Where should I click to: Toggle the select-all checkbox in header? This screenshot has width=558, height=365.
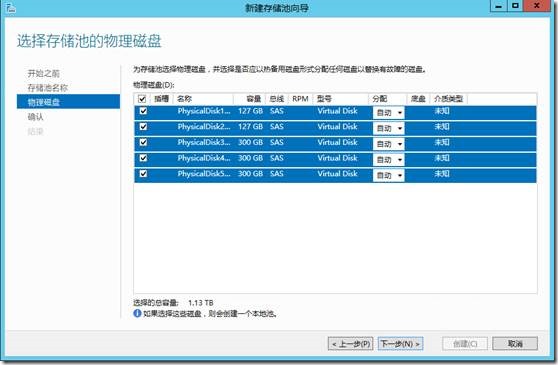click(x=142, y=99)
